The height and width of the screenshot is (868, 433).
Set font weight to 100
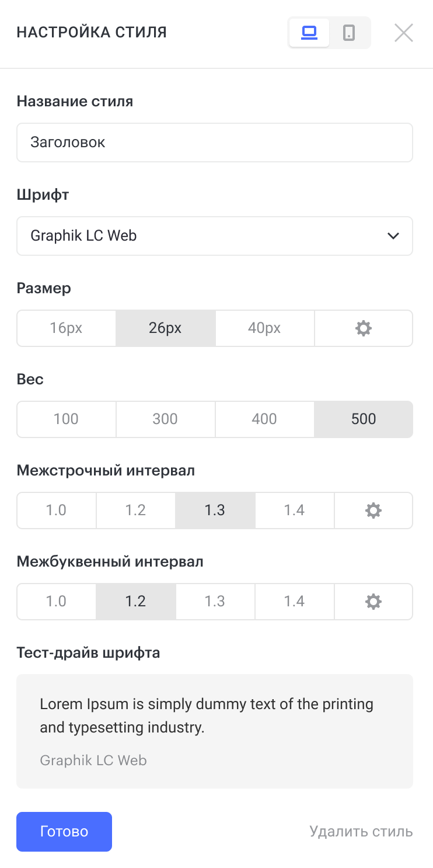[x=66, y=419]
